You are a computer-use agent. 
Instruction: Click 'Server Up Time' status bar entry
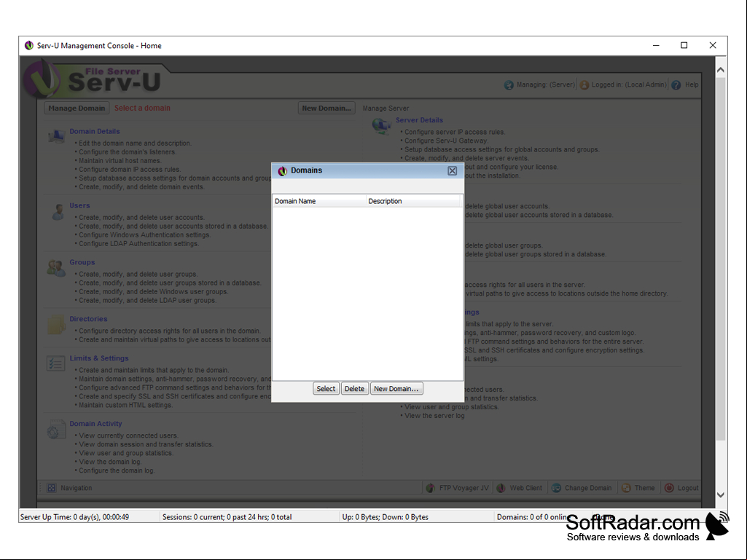point(74,517)
